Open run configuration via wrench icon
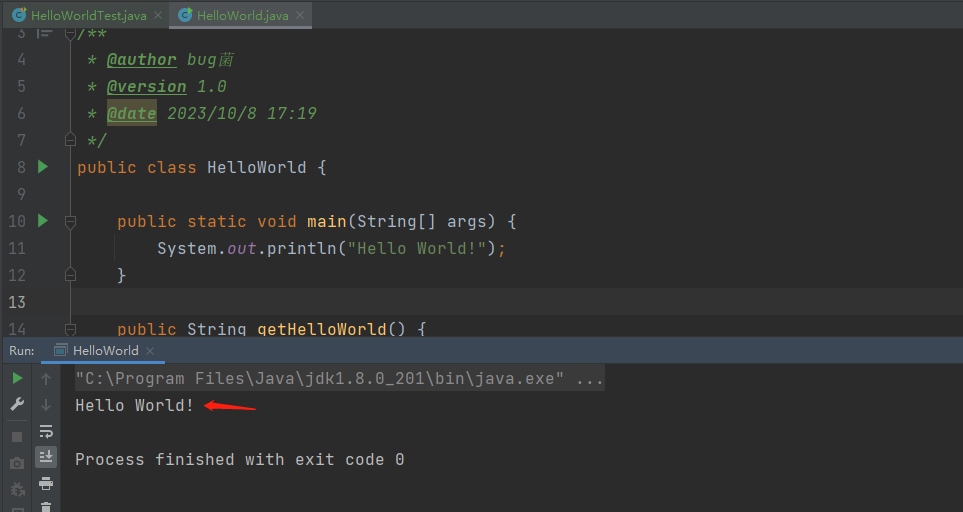This screenshot has height=512, width=963. coord(17,404)
